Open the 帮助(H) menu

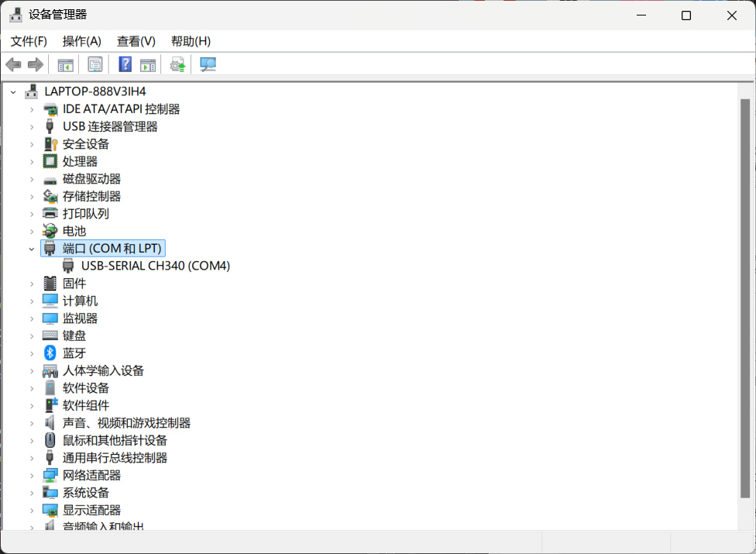click(191, 42)
